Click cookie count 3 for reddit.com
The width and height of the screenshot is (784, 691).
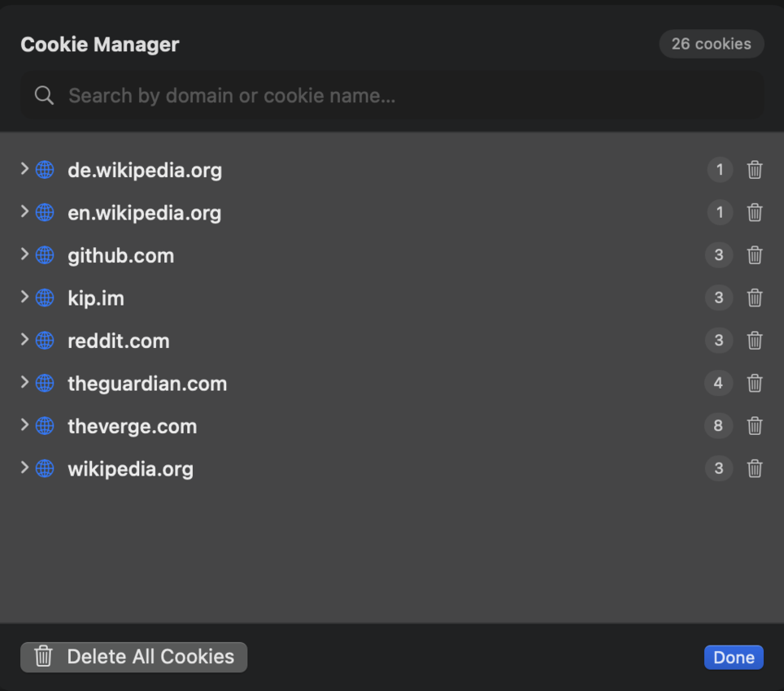pyautogui.click(x=719, y=341)
